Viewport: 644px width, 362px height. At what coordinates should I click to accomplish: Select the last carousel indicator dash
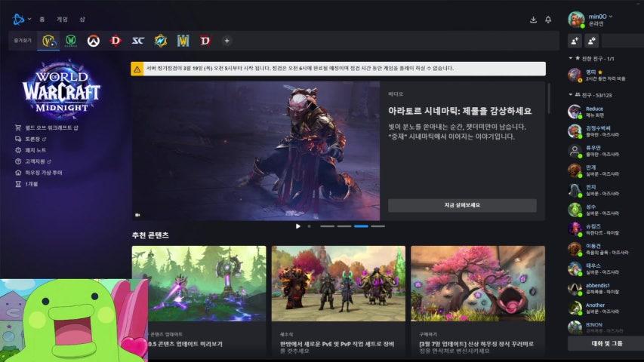377,226
